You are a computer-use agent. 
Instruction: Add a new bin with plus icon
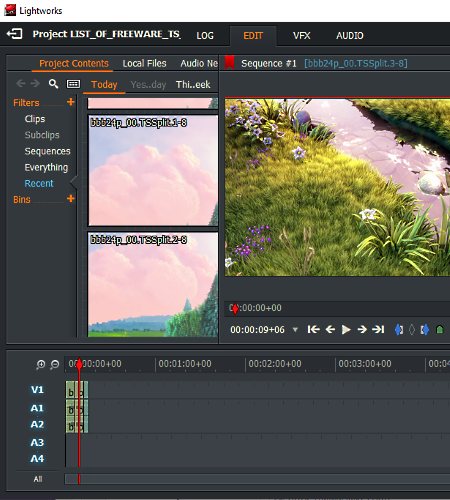(71, 199)
